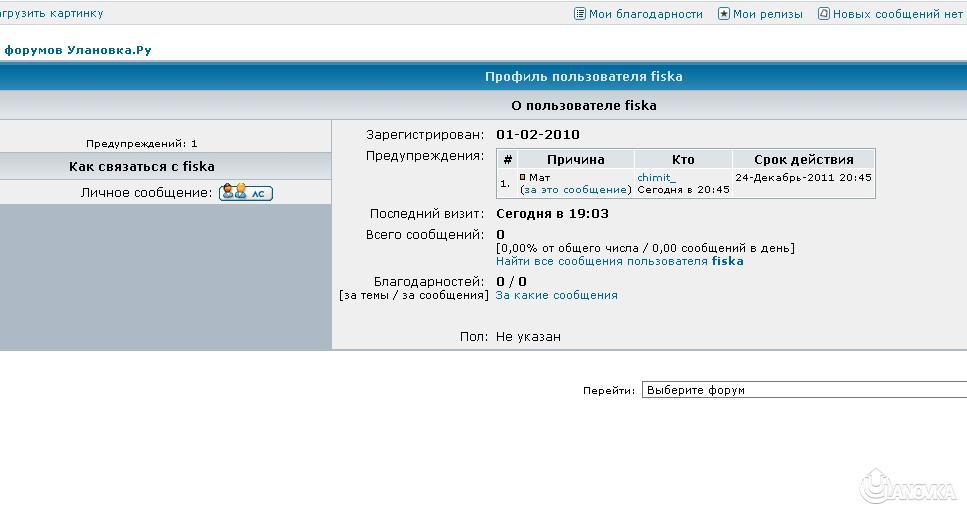
Task: Click the 'Не указан' gender value
Action: coord(529,337)
